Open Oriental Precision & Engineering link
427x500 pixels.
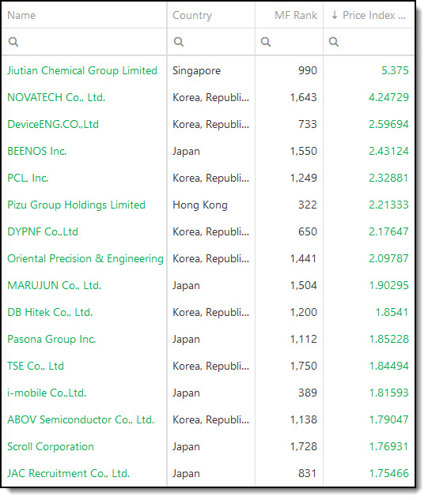point(85,258)
